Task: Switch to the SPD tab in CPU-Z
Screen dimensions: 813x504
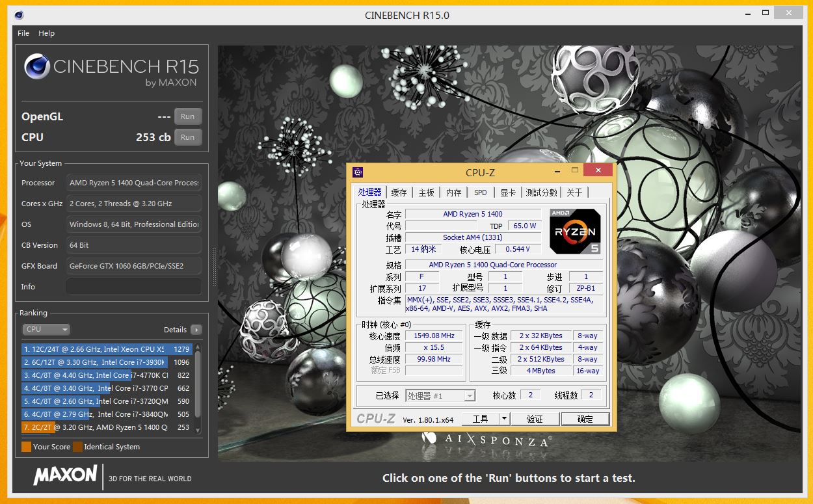Action: [x=481, y=192]
